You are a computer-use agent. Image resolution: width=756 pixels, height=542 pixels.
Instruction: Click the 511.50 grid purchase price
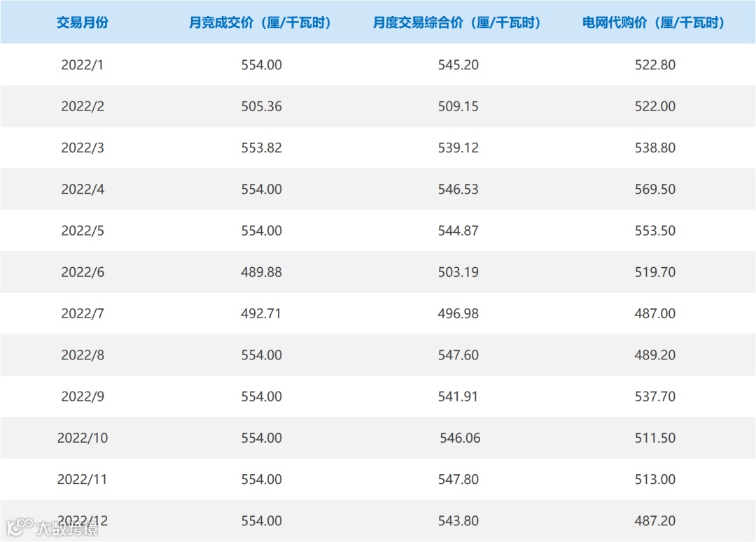pyautogui.click(x=654, y=438)
